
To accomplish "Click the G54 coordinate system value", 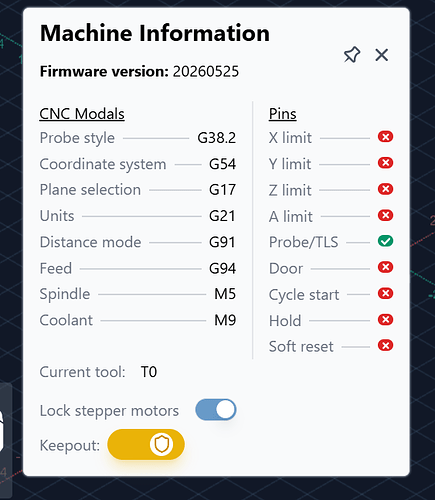I will coord(222,164).
